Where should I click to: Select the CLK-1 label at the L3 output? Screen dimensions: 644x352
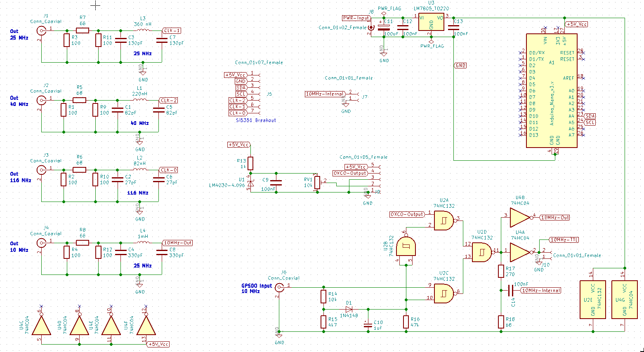172,31
